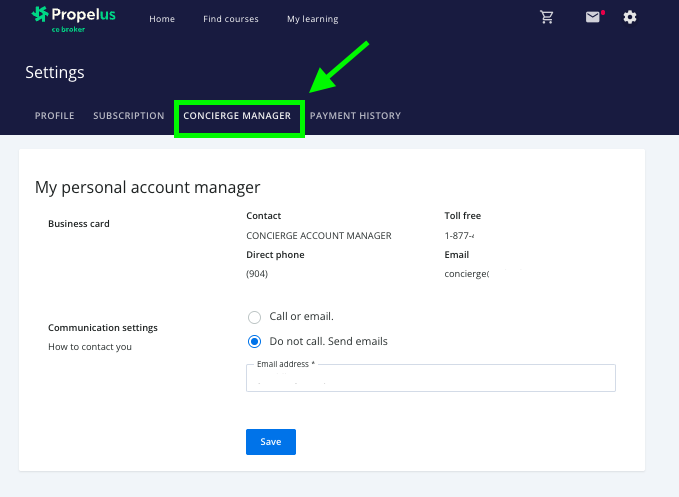
Task: Go to Home in top navigation
Action: pos(162,19)
